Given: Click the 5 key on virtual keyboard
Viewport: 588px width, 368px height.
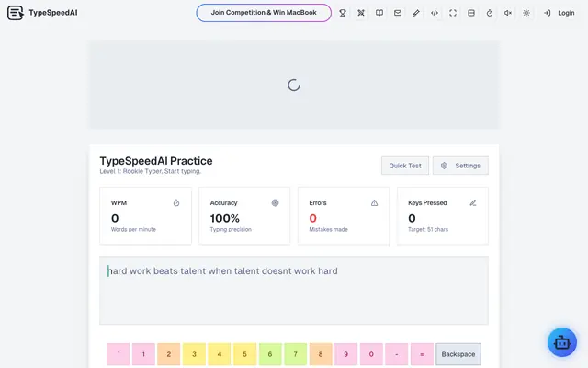Looking at the screenshot, I should coord(244,354).
